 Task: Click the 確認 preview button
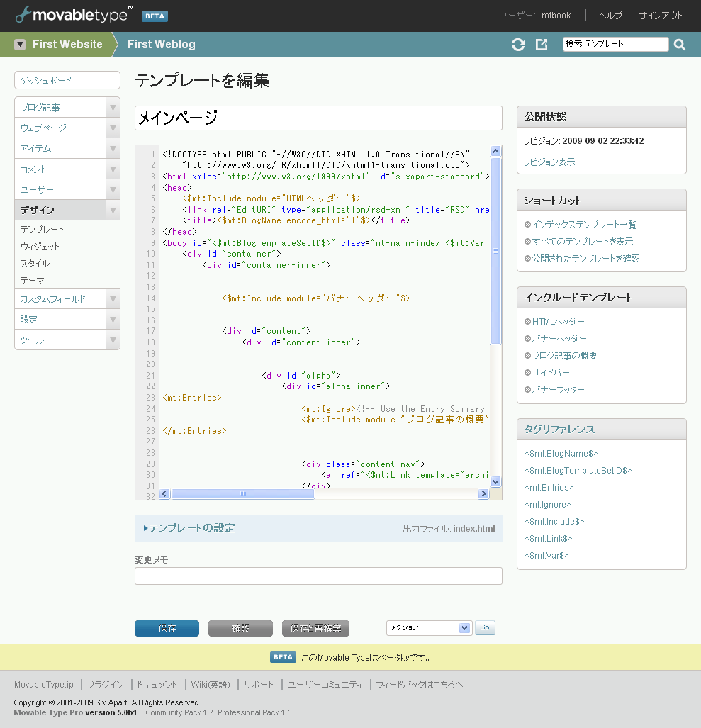(x=240, y=628)
